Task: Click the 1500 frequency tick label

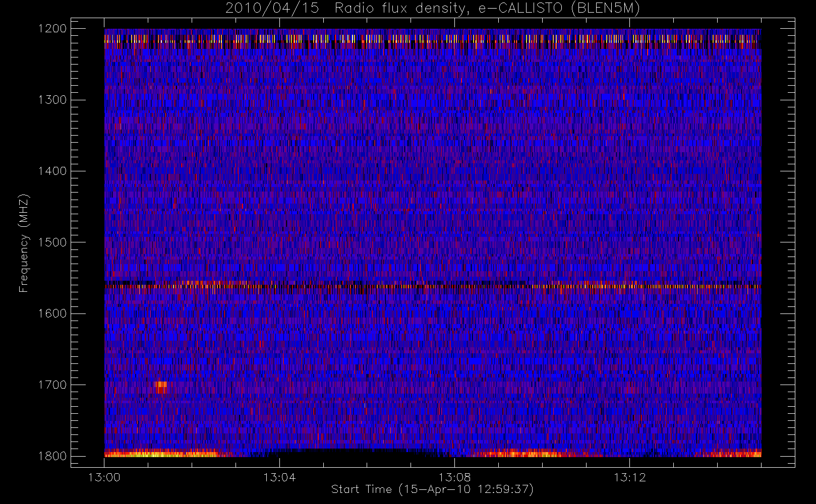Action: point(52,242)
